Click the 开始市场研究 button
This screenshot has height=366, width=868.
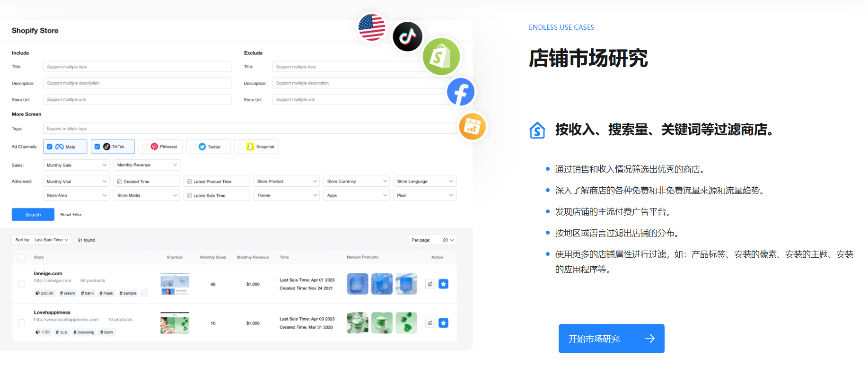611,339
